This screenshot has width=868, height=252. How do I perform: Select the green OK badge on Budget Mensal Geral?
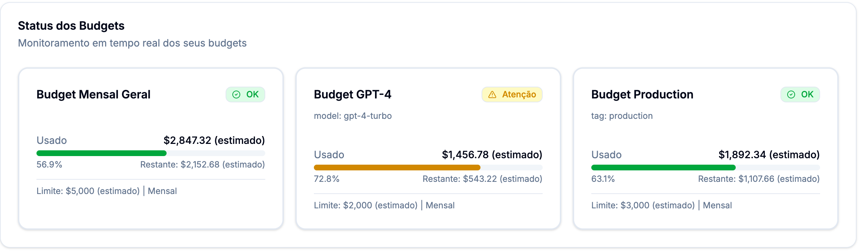246,94
